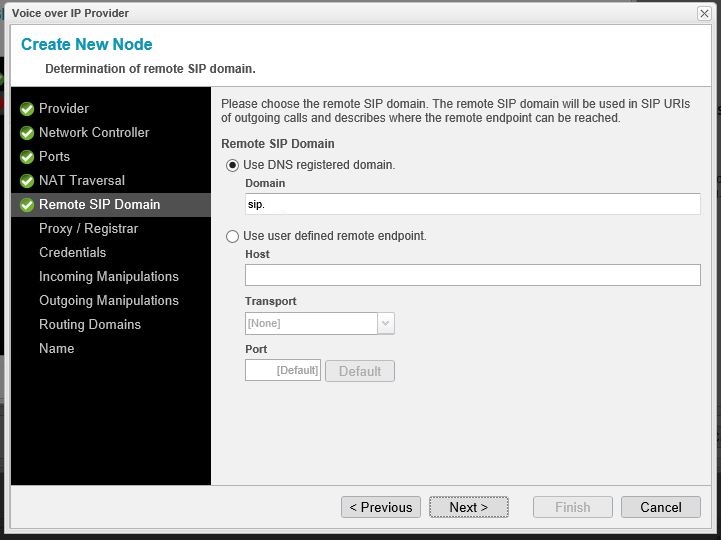Image resolution: width=721 pixels, height=540 pixels.
Task: Click the green checkmark beside Network Controller
Action: [x=27, y=133]
